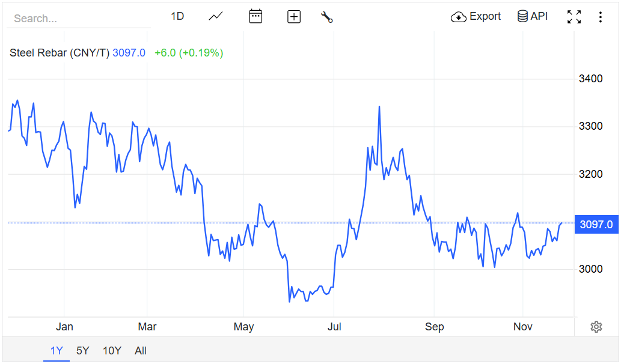Image resolution: width=621 pixels, height=364 pixels.
Task: Click in the Search input field
Action: (78, 19)
